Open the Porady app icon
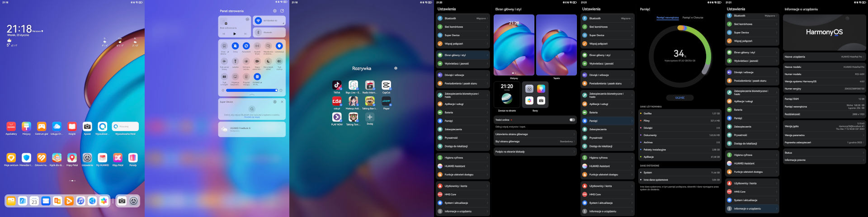The image size is (868, 217). (133, 158)
